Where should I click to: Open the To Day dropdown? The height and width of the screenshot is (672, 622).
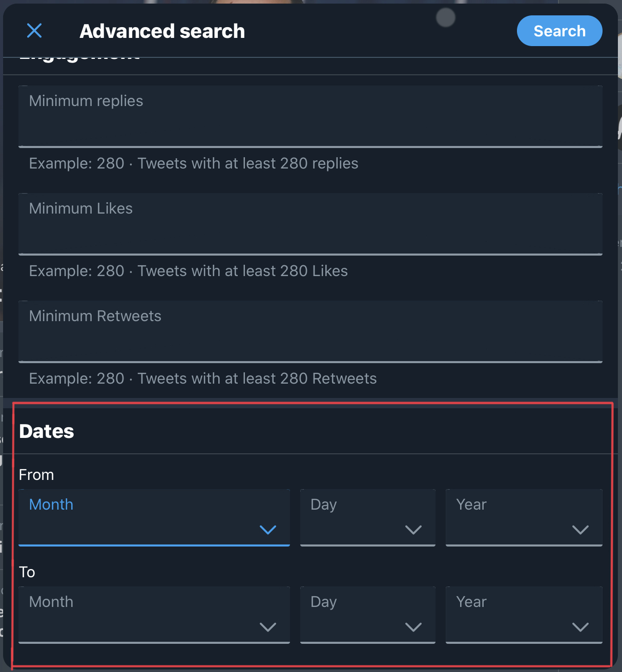tap(367, 615)
